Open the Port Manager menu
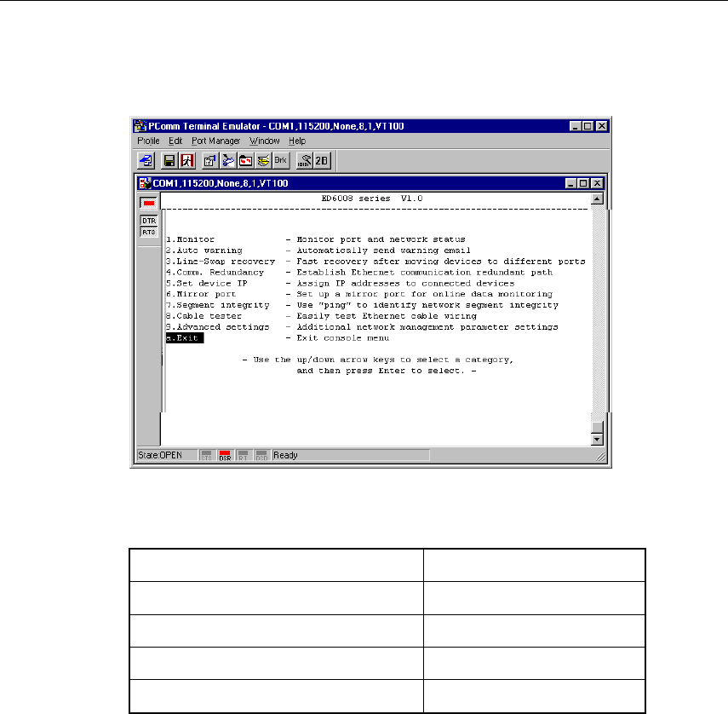The image size is (728, 714). [216, 141]
